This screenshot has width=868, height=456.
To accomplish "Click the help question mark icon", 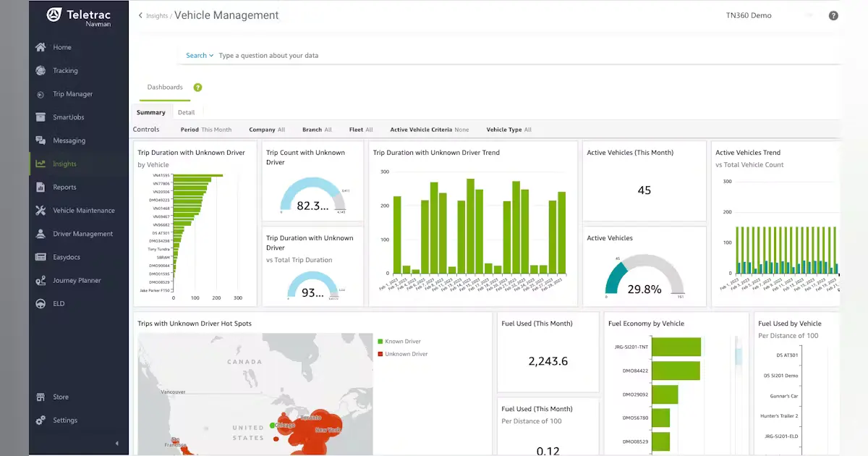I will click(833, 14).
